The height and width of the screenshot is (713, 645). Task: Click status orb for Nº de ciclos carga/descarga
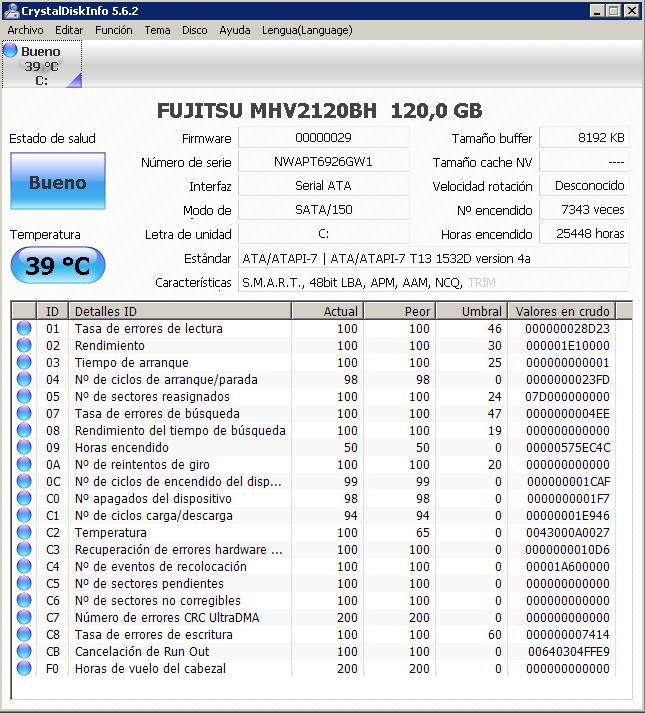point(24,515)
